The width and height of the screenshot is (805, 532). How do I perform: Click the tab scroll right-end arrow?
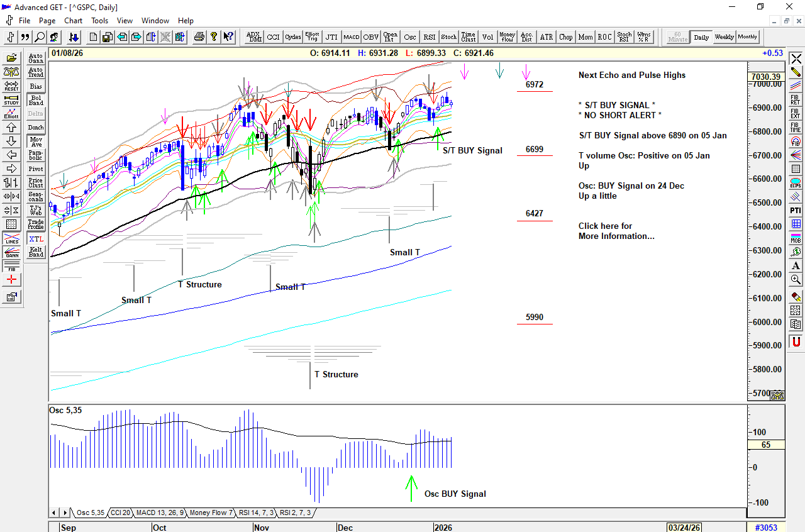click(70, 513)
